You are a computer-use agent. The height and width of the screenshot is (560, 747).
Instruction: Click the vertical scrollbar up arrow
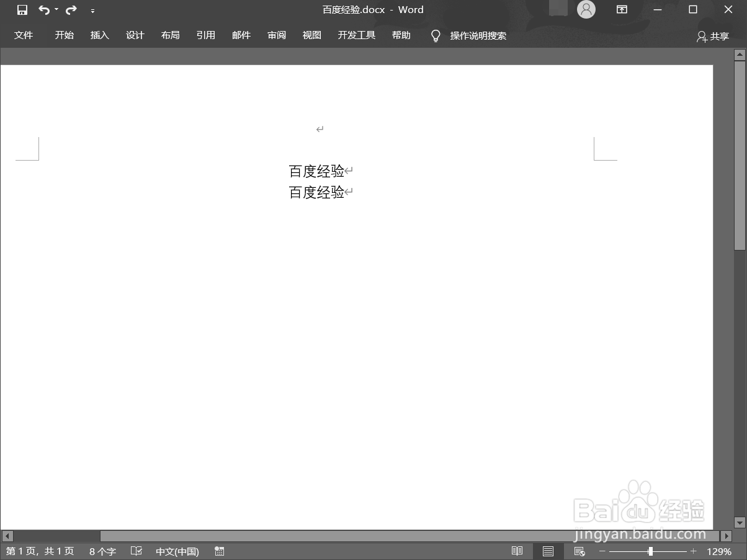point(740,55)
